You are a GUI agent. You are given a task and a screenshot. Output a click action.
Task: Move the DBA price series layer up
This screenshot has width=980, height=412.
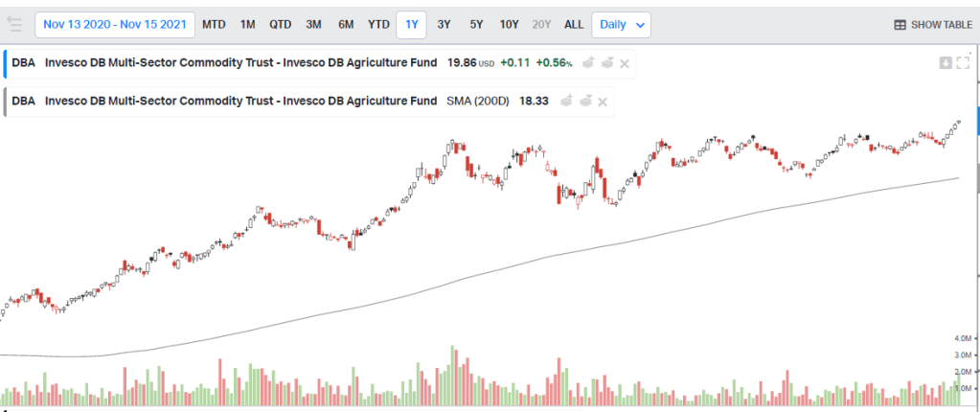(x=589, y=63)
